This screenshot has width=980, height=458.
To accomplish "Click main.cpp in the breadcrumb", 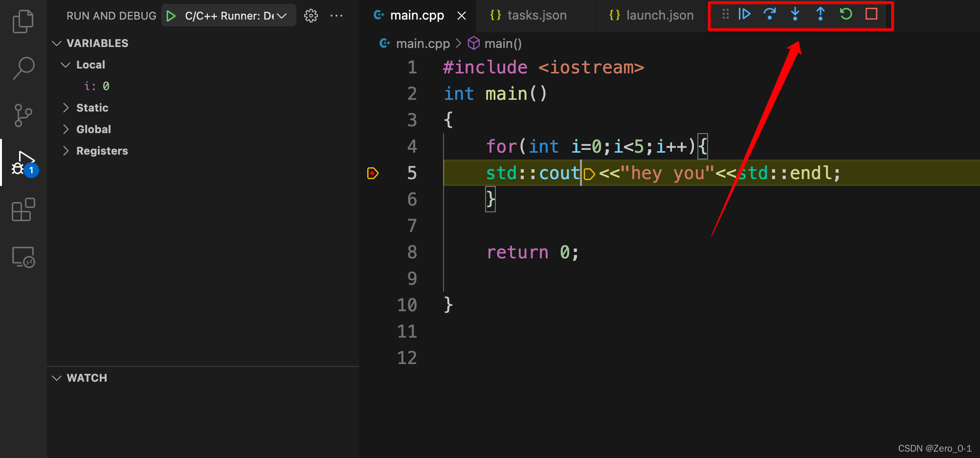I will (423, 44).
